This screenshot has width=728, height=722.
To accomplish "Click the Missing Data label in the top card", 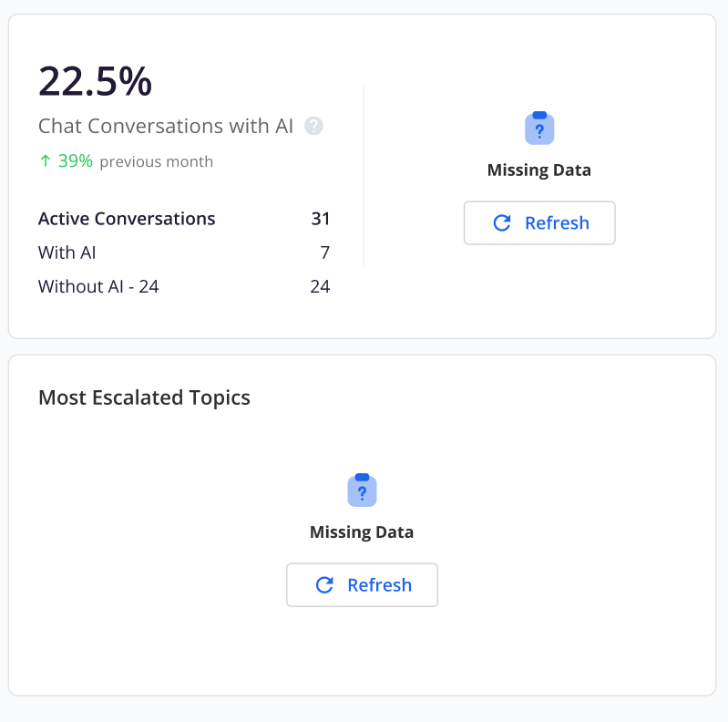I will point(539,170).
